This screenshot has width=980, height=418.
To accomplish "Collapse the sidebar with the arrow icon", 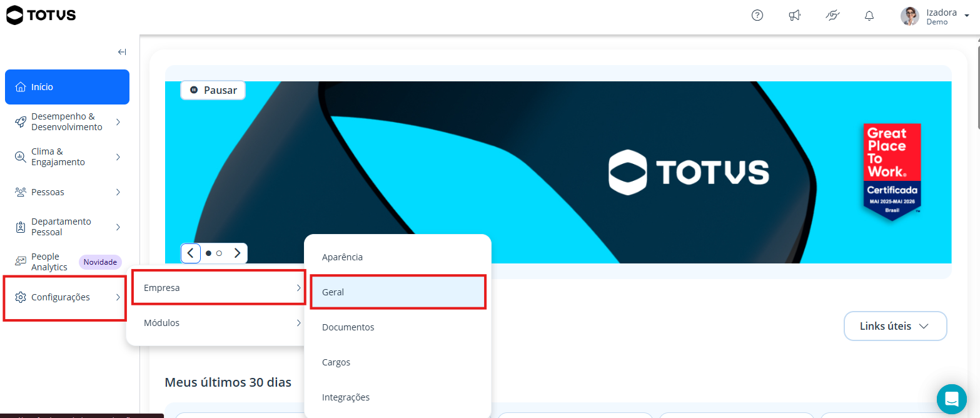I will pyautogui.click(x=122, y=52).
